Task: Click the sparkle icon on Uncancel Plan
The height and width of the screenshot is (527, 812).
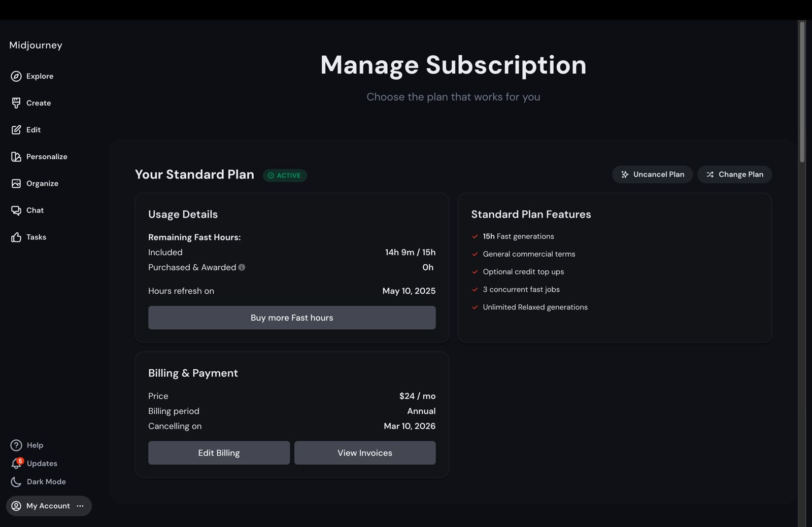Action: click(x=625, y=174)
